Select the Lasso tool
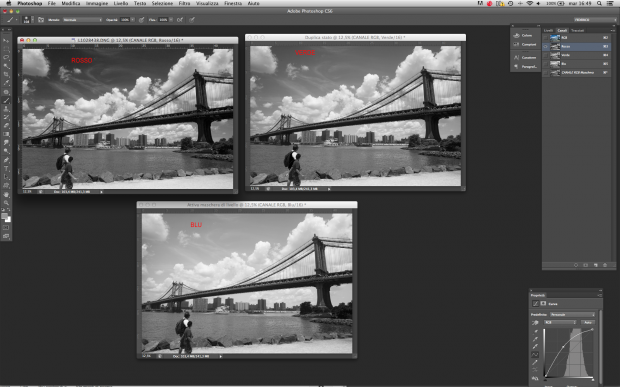The height and width of the screenshot is (387, 620). (6, 57)
